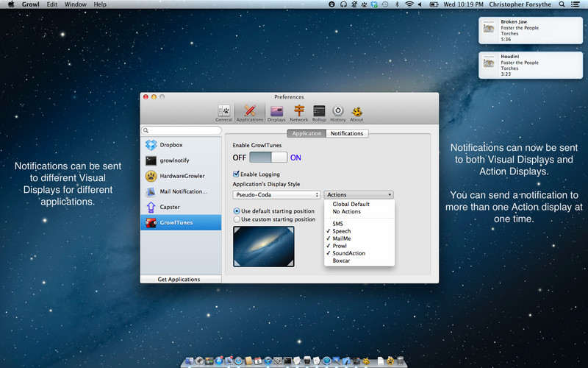Select Dropbox in the applications list

click(x=171, y=145)
